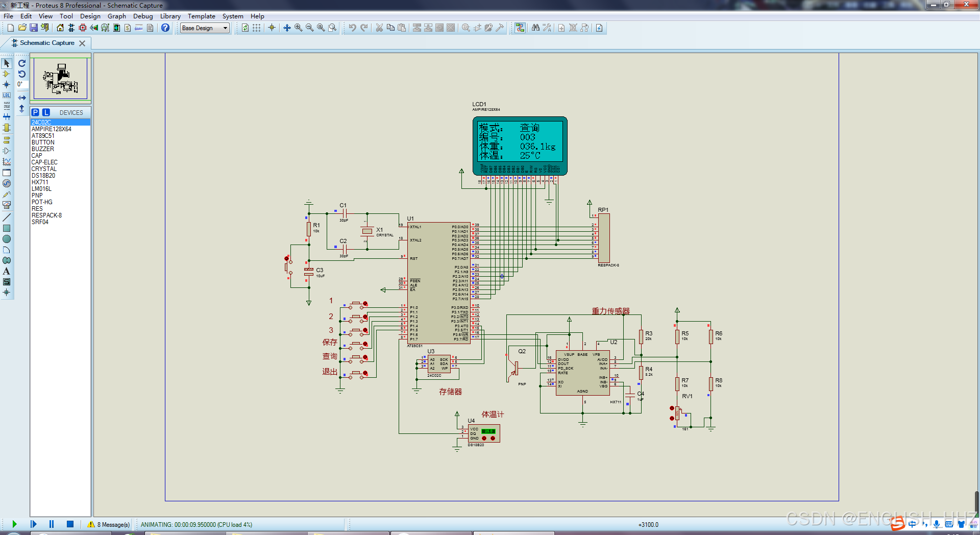This screenshot has width=980, height=535.
Task: Click the X-Mirror horizontal flip toggle
Action: click(22, 98)
